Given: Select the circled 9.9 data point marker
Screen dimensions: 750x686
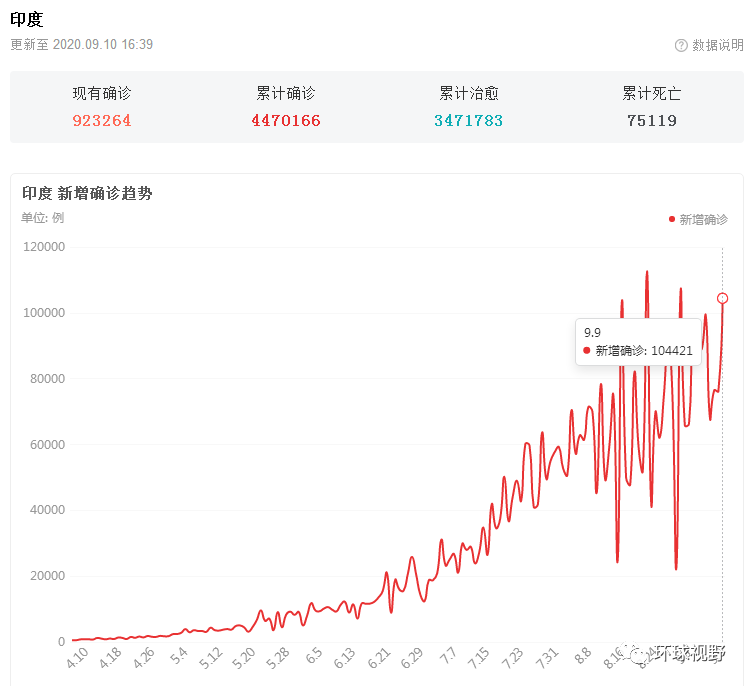Looking at the screenshot, I should (722, 298).
